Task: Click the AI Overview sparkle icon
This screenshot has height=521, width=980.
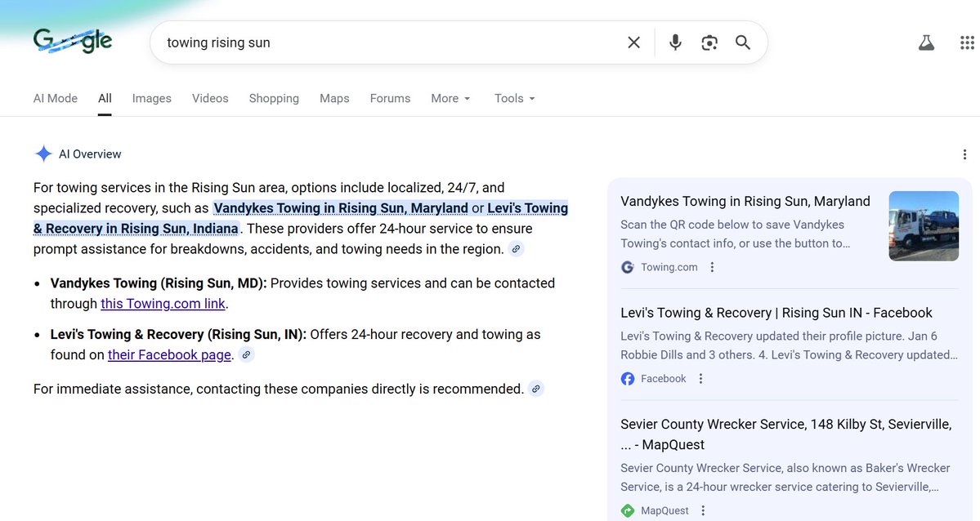Action: [x=43, y=154]
